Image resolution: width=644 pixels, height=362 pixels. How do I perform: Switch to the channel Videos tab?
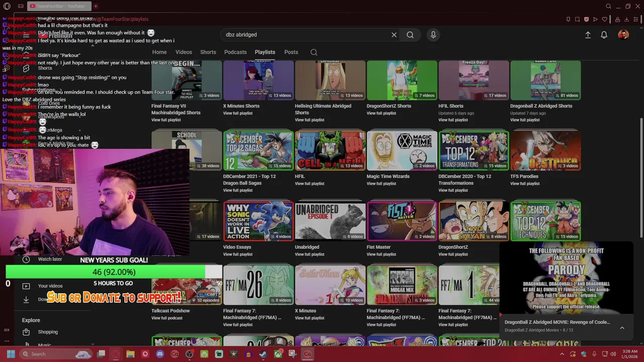click(x=184, y=52)
